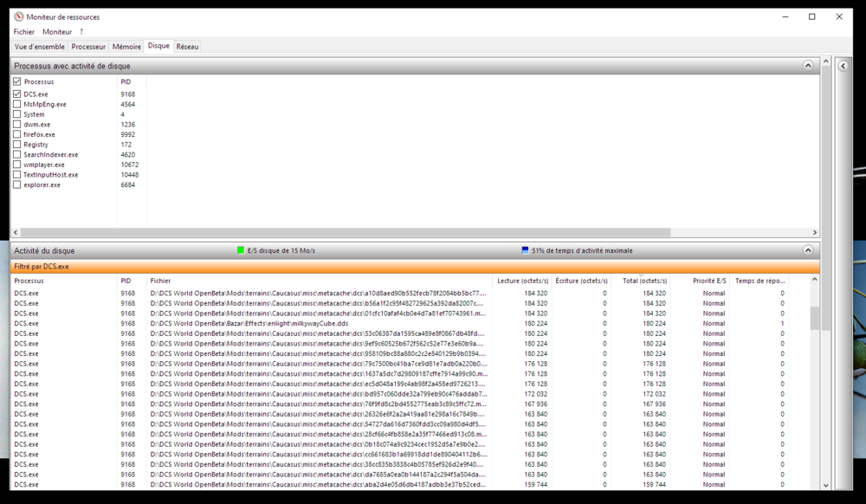
Task: Check the firefox.exe process checkbox
Action: pyautogui.click(x=17, y=134)
